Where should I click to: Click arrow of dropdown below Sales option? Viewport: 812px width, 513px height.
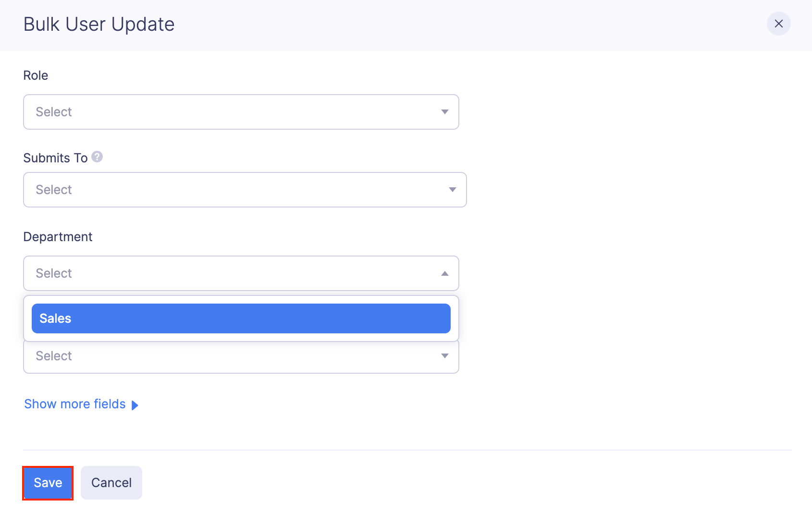click(x=444, y=356)
